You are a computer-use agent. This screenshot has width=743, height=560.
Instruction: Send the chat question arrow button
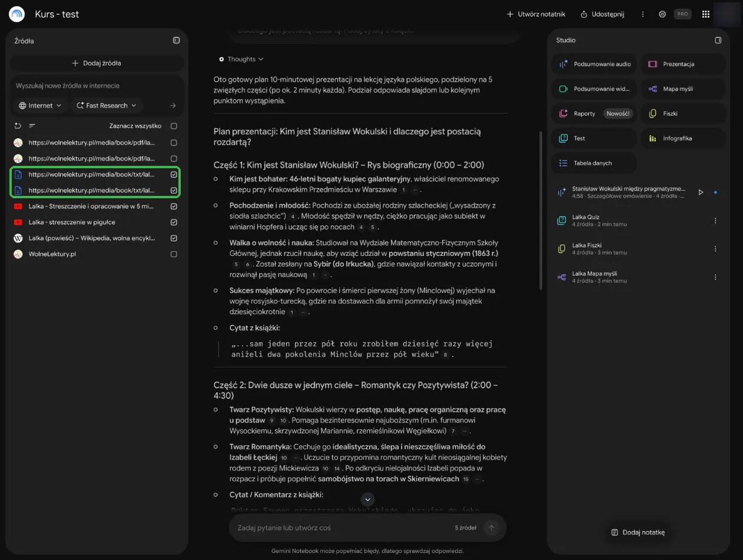point(491,528)
